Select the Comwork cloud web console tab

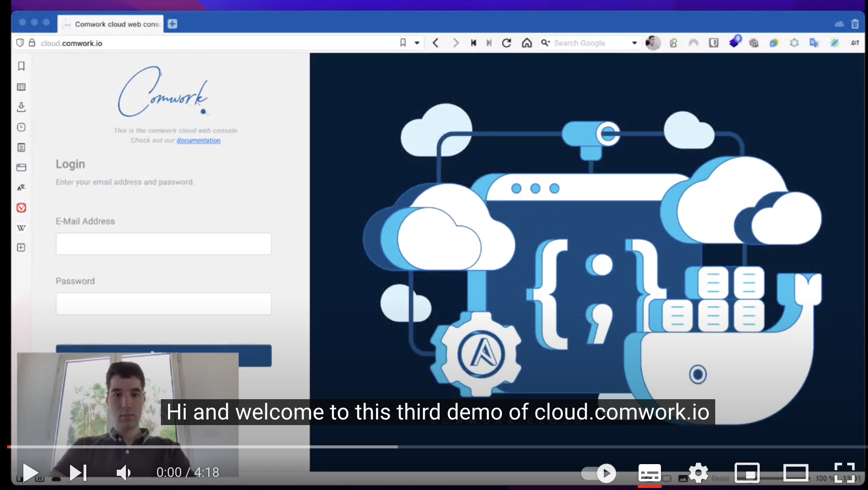pyautogui.click(x=111, y=24)
